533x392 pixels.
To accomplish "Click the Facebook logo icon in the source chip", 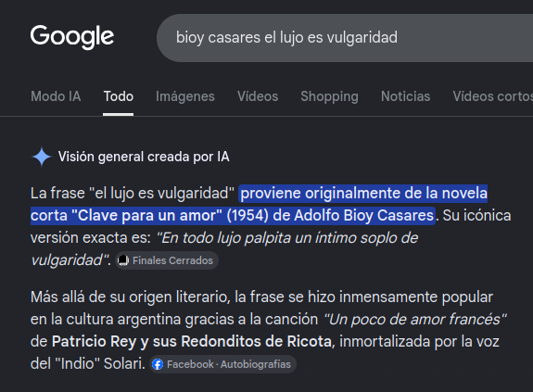I will (x=158, y=364).
